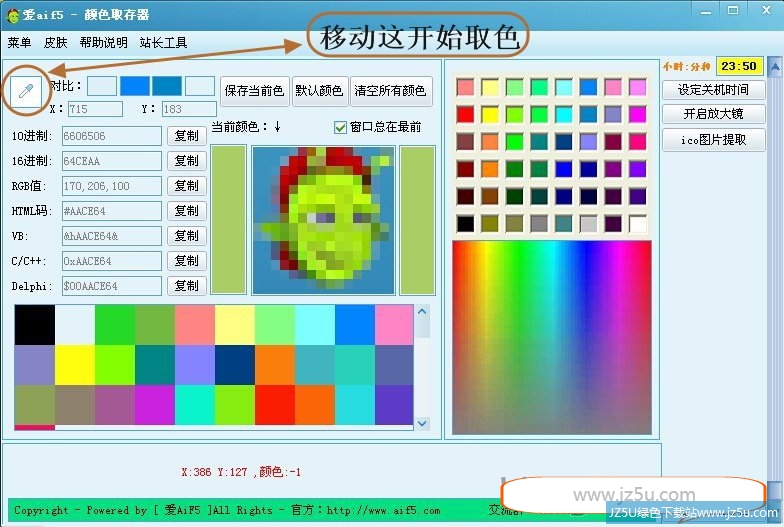This screenshot has height=527, width=784.
Task: Open the http://www.aif5.com link
Action: pos(384,510)
